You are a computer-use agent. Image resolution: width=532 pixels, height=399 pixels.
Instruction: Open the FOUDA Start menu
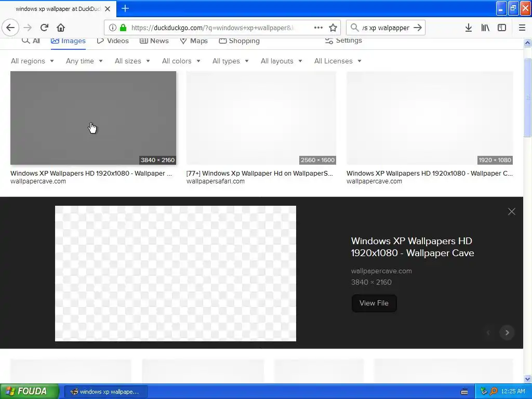pyautogui.click(x=30, y=392)
